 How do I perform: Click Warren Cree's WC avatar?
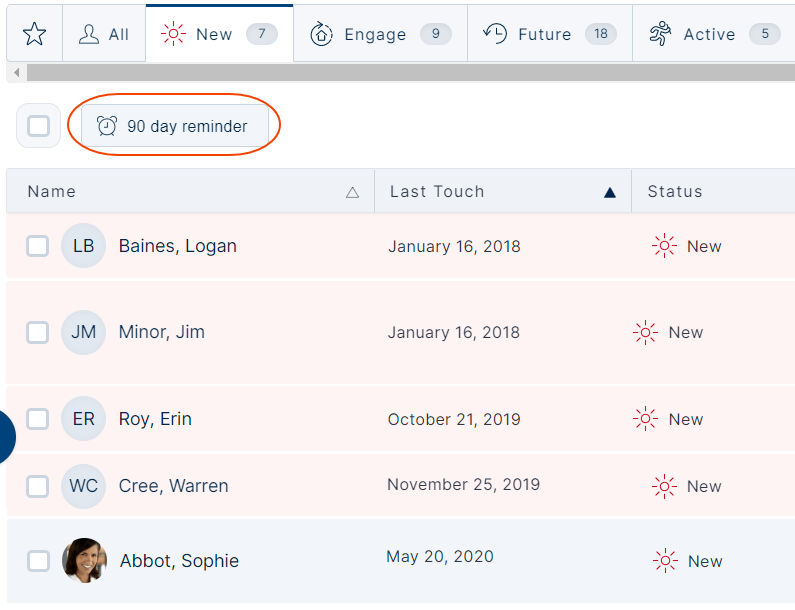pos(83,486)
